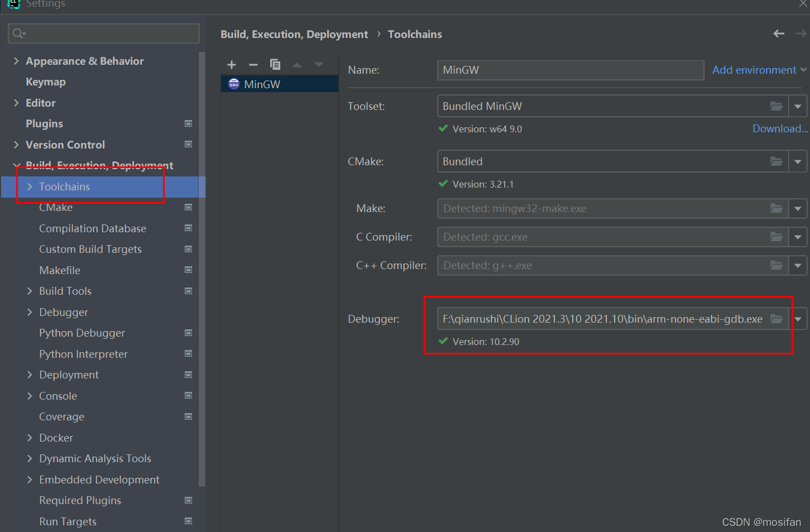Open Required Plugins settings
This screenshot has width=810, height=532.
point(80,500)
